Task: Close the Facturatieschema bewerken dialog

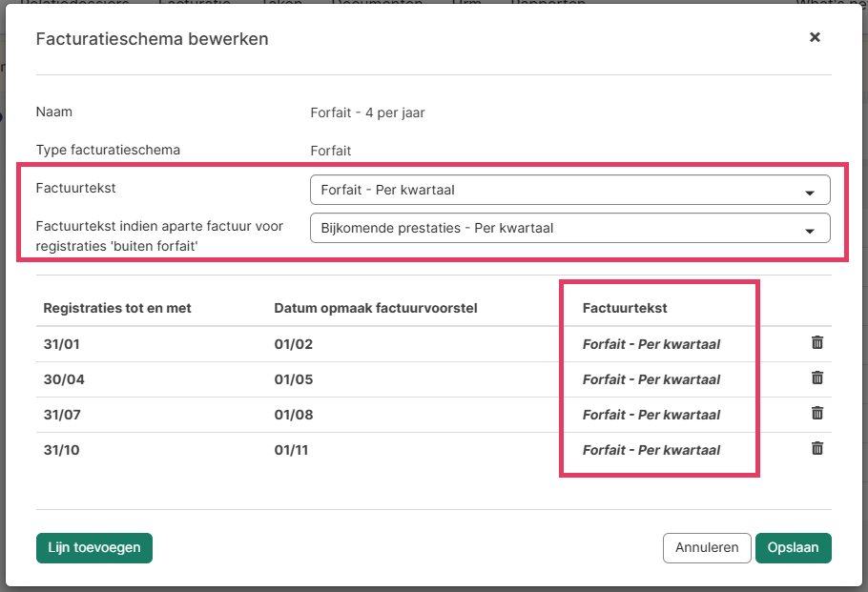Action: click(x=815, y=38)
